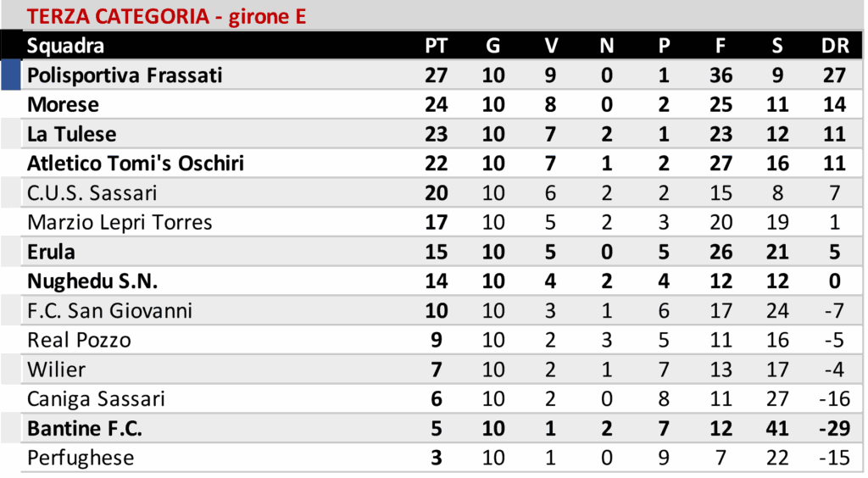The width and height of the screenshot is (868, 478).
Task: Select the Wilier team name
Action: click(56, 370)
